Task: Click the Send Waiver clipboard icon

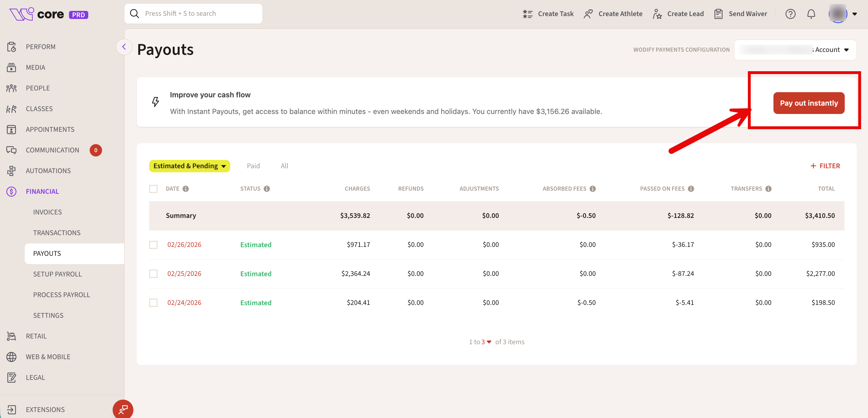Action: (x=718, y=14)
